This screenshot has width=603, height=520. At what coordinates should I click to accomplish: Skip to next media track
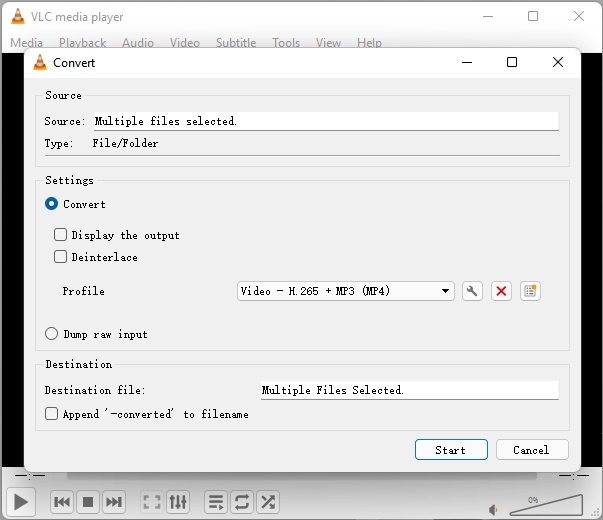click(114, 502)
